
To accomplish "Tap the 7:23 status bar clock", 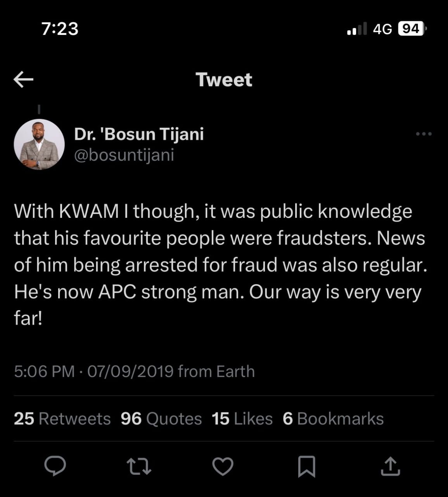I will tap(60, 29).
